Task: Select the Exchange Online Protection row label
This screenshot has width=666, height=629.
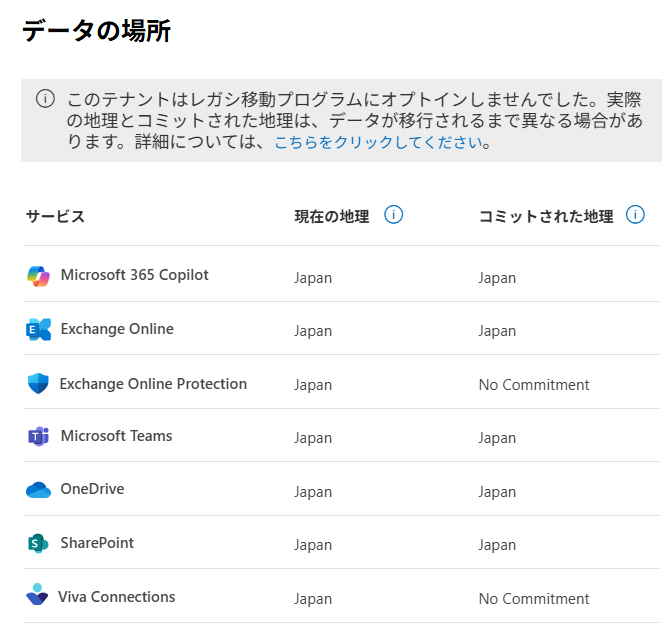Action: point(153,384)
